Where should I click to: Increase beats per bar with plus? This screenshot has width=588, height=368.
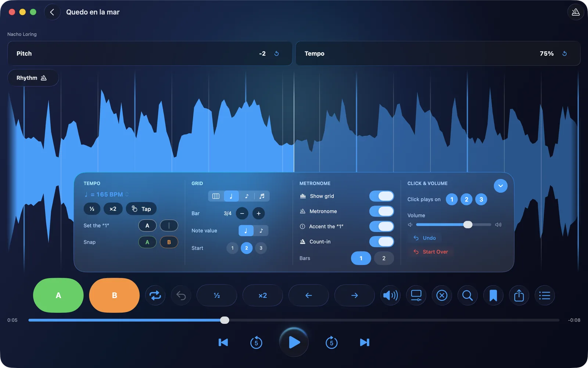pos(259,213)
